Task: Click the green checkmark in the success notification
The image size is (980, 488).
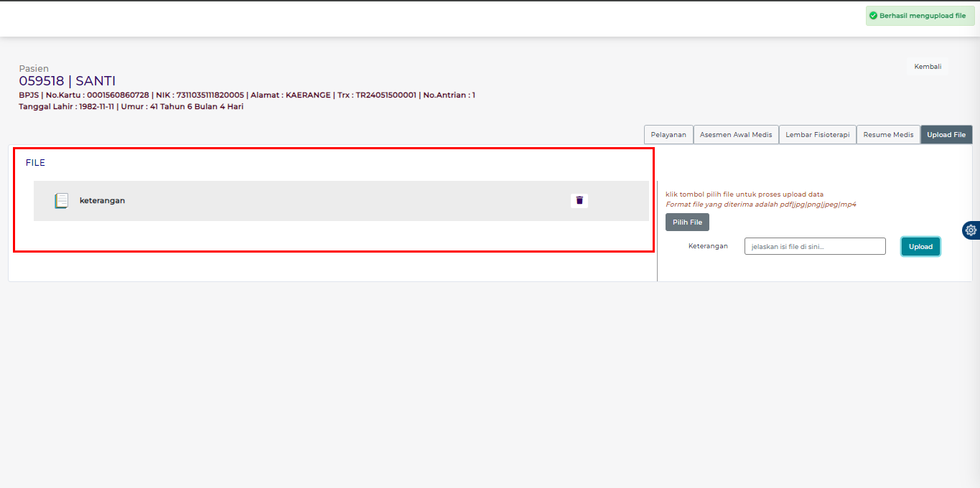Action: [873, 16]
